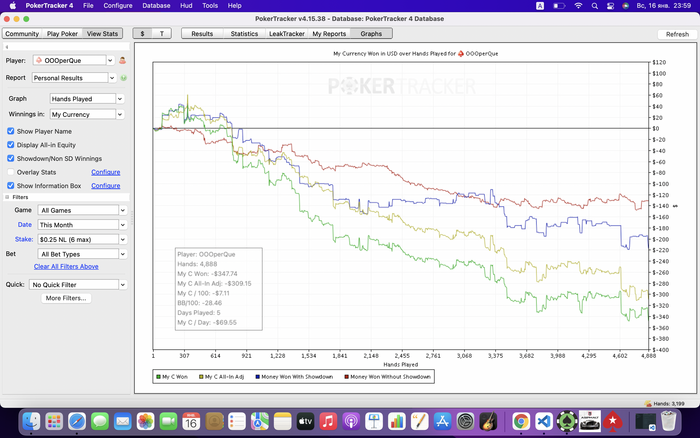Collapse the Filters section expander
Viewport: 700px width, 438px height.
click(7, 197)
